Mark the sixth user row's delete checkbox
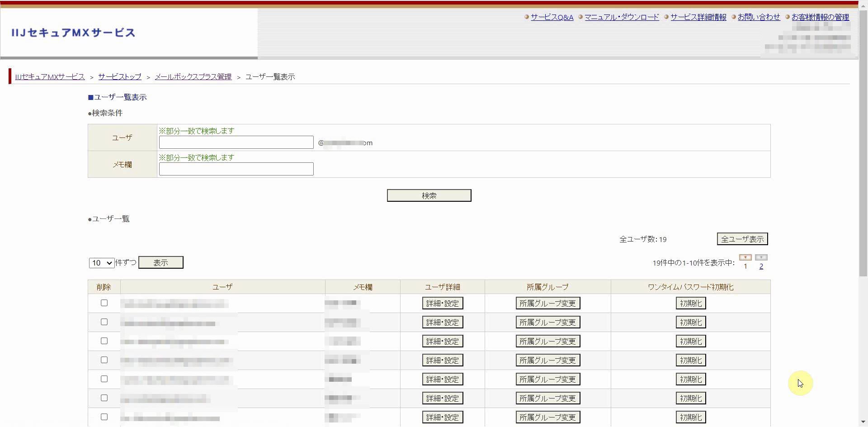 (x=104, y=398)
